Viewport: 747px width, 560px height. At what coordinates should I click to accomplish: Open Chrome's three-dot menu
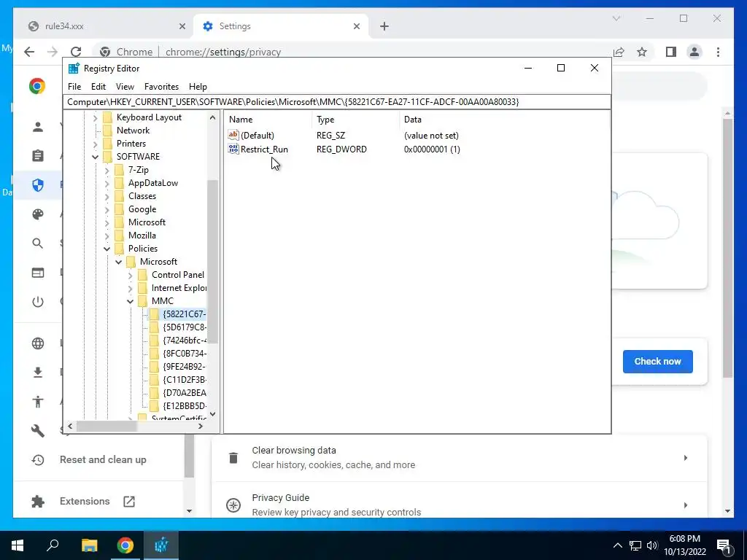coord(718,52)
